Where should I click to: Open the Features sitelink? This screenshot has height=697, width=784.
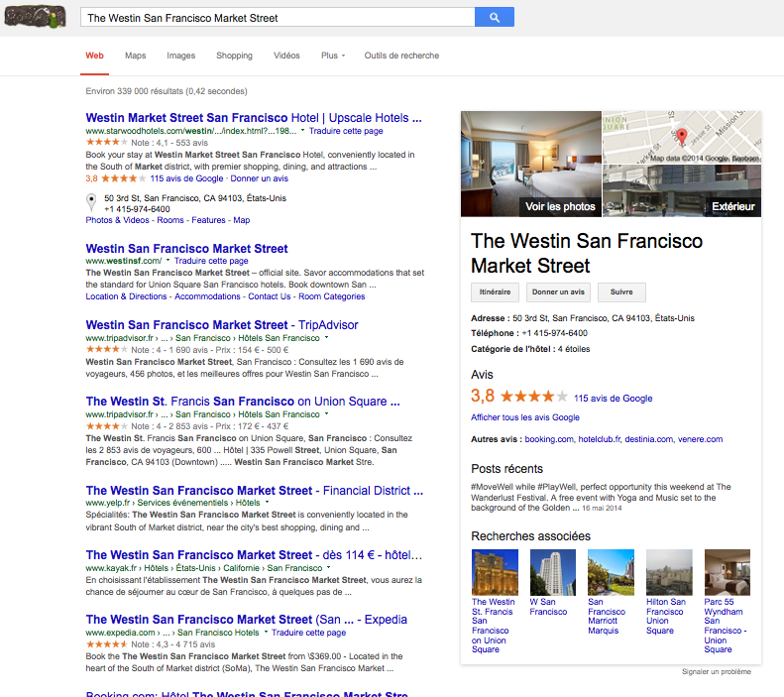(208, 220)
